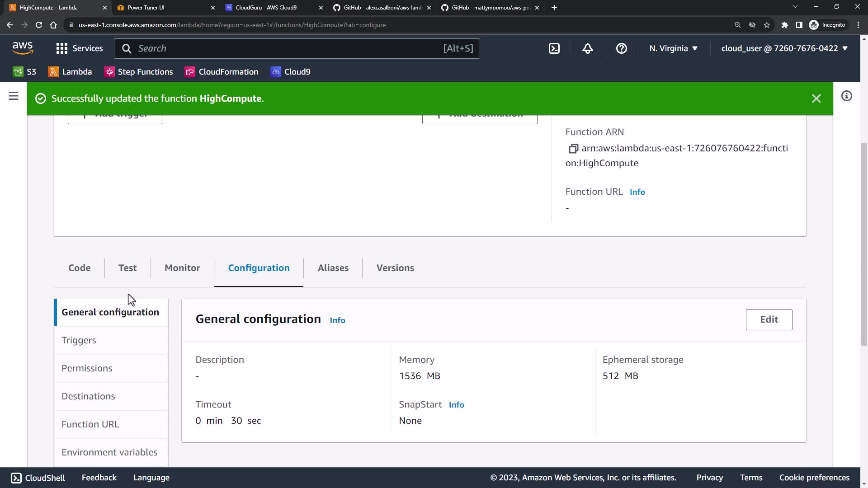The height and width of the screenshot is (488, 868).
Task: Toggle the left navigation hamburger menu
Action: (x=14, y=96)
